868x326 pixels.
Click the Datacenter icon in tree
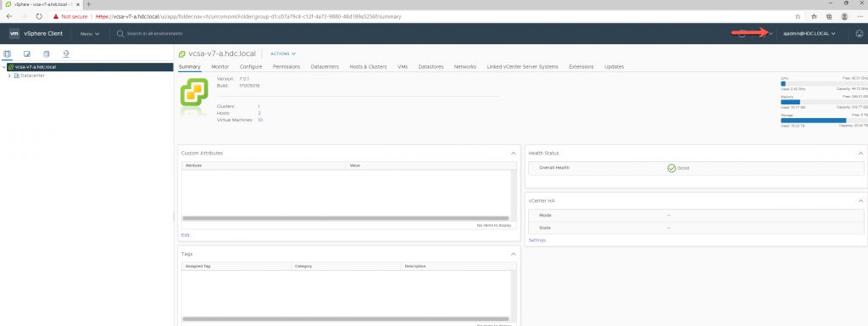17,76
